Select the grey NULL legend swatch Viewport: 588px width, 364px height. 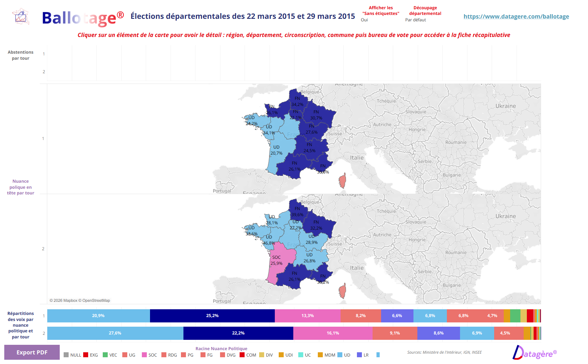pos(66,355)
